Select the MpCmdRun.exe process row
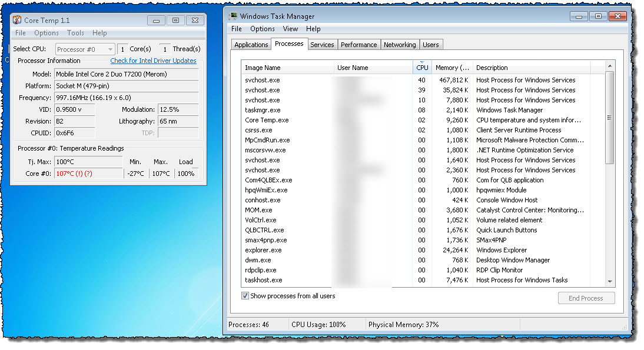Viewport: 644px width, 350px height. [x=416, y=140]
